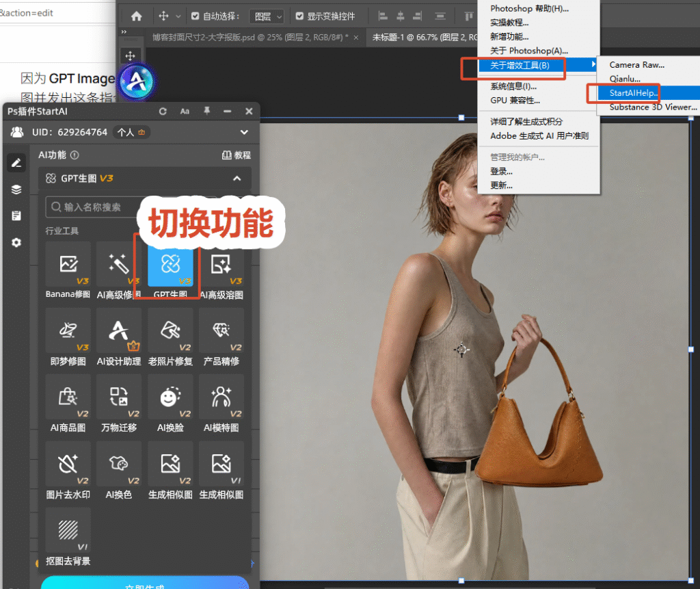
Task: Open the Move tool preset dropdown arrow
Action: pos(178,16)
